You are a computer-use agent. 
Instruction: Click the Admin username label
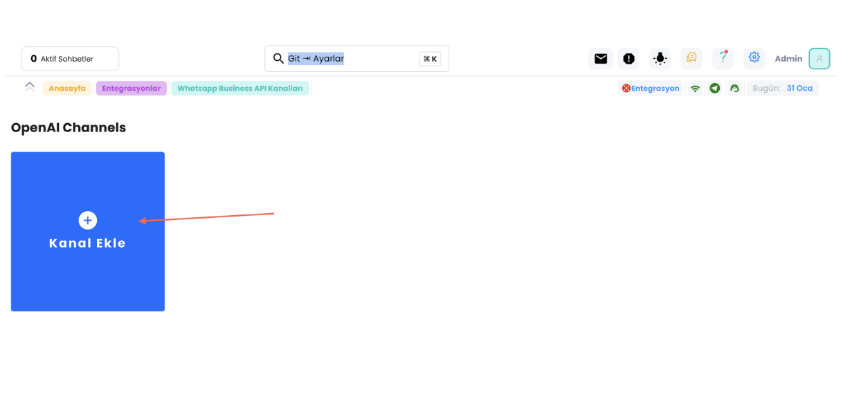pos(788,59)
